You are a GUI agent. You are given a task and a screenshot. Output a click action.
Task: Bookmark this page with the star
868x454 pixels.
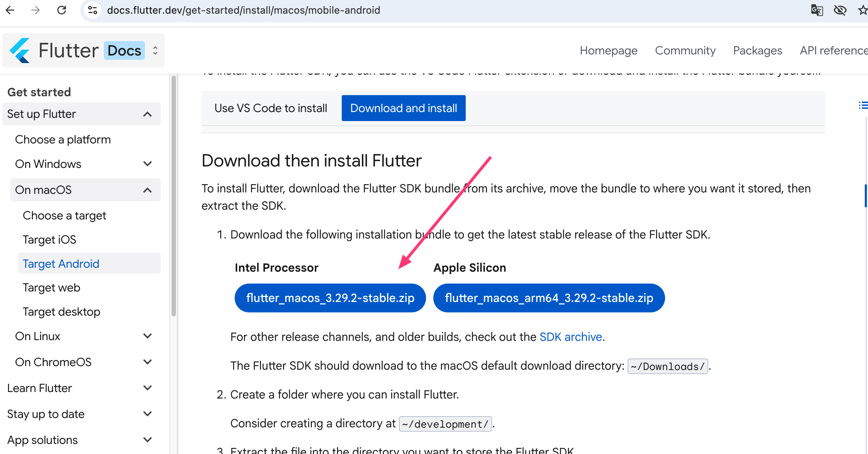pyautogui.click(x=863, y=10)
